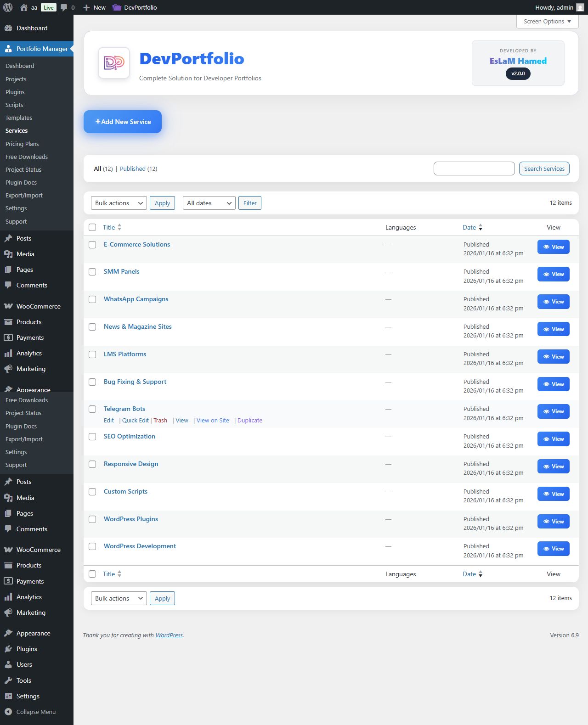Screen dimensions: 588x725
Task: Click the Tools wrench icon in sidebar
Action: 8,680
